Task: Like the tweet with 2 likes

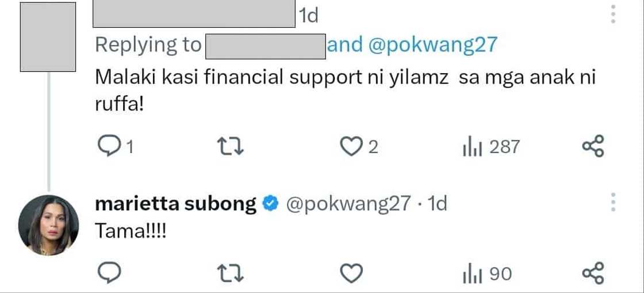Action: tap(351, 147)
